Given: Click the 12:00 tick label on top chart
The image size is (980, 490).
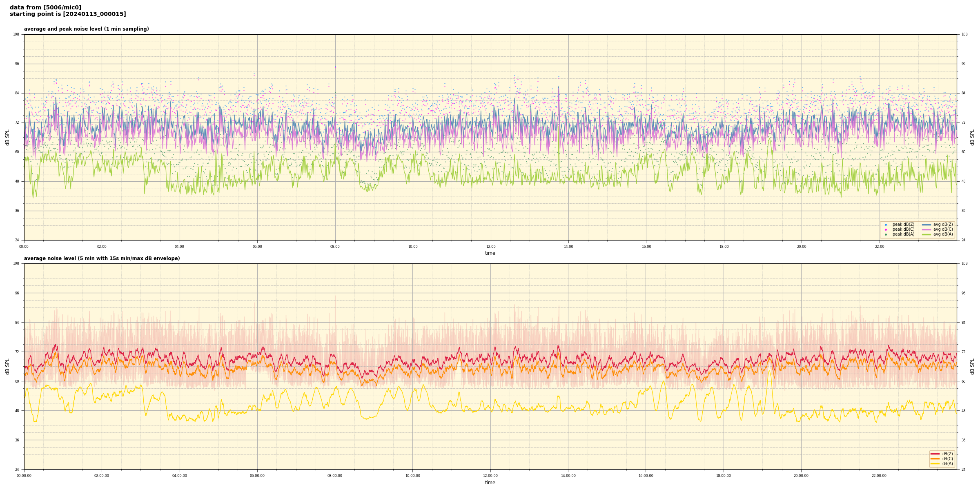Looking at the screenshot, I should click(490, 247).
